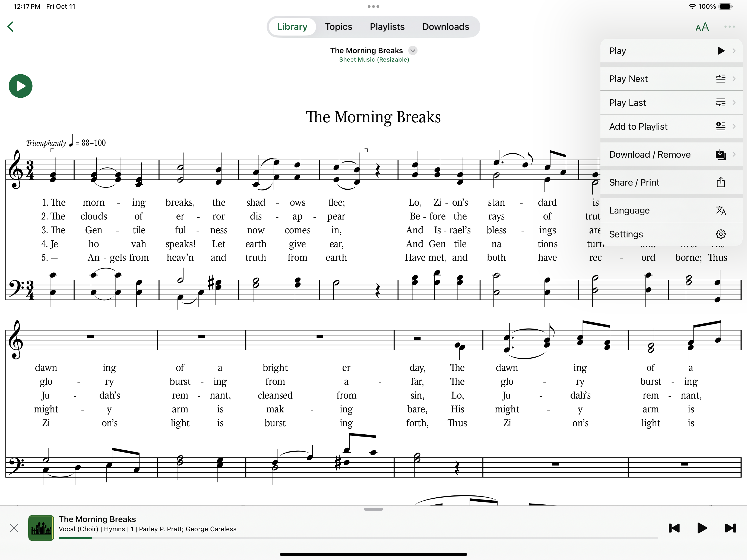The height and width of the screenshot is (560, 747).
Task: Select Add to Playlist menu item
Action: tap(671, 127)
